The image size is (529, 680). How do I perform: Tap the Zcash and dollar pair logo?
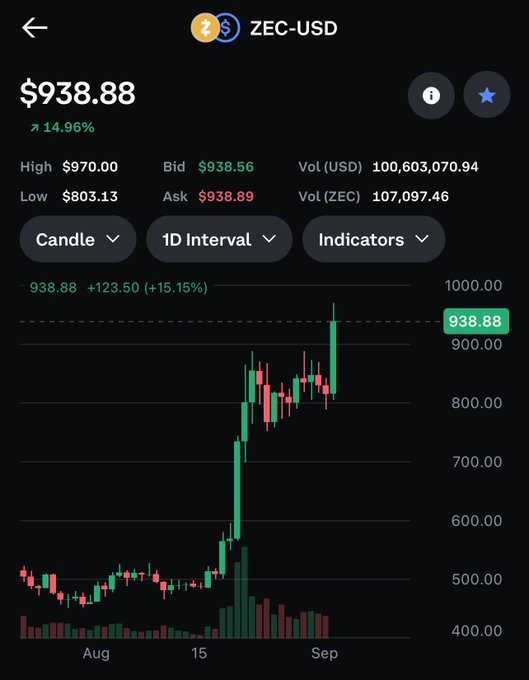pyautogui.click(x=216, y=28)
